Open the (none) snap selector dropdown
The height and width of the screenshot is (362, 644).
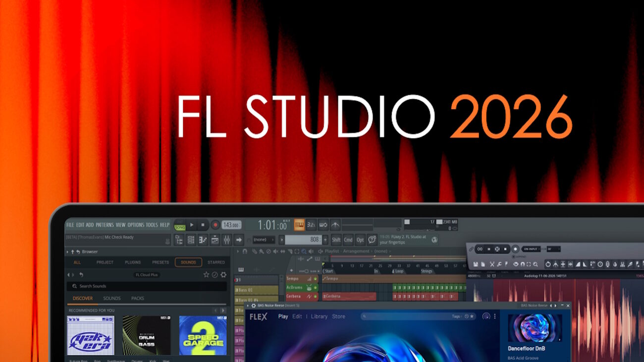click(x=264, y=240)
